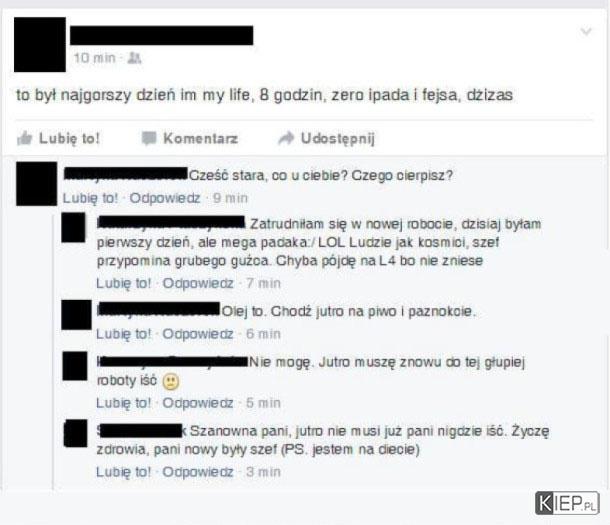Reply to the 7 min old comment

(x=198, y=283)
